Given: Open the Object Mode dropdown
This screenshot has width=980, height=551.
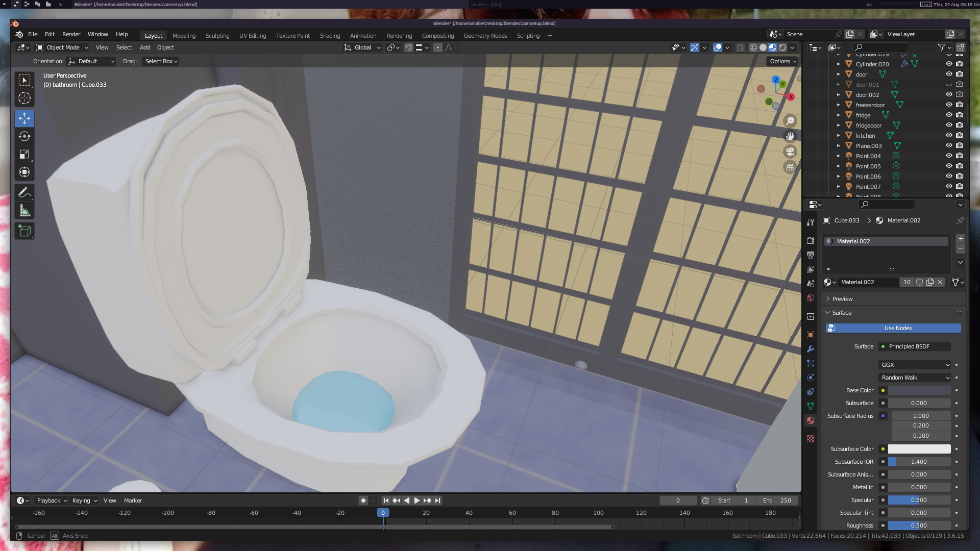Looking at the screenshot, I should (63, 47).
